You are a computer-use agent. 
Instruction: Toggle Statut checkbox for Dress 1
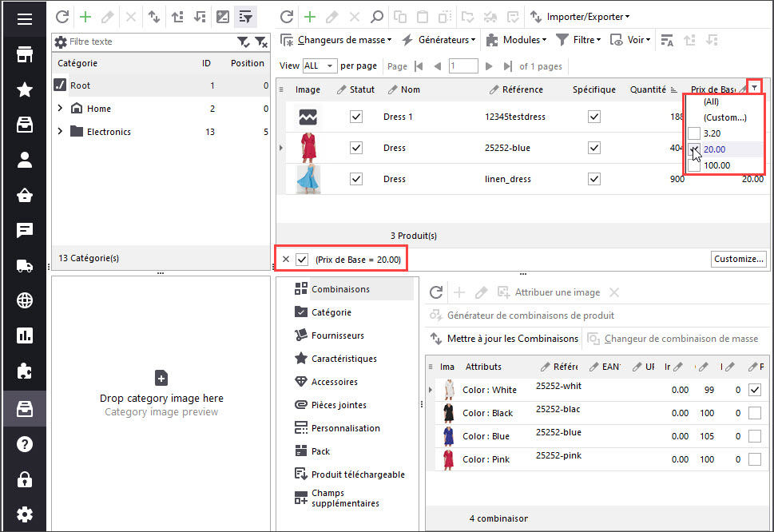tap(356, 117)
